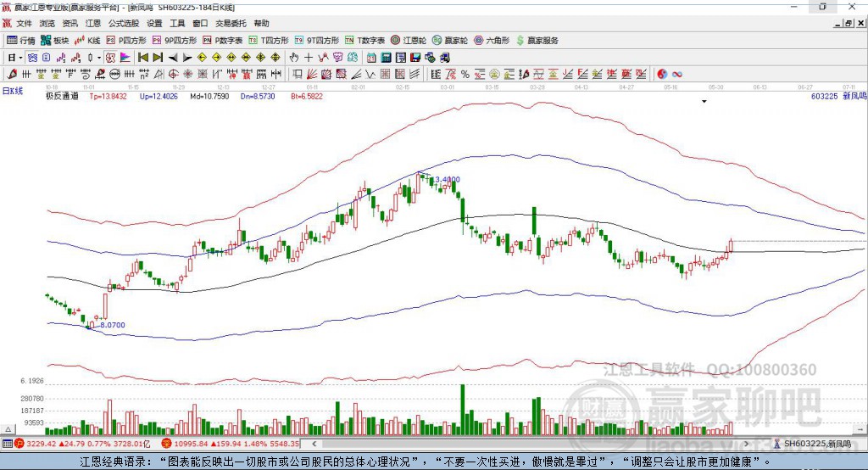Open the calendar icon in toolbar
This screenshot has width=868, height=470.
point(371,57)
